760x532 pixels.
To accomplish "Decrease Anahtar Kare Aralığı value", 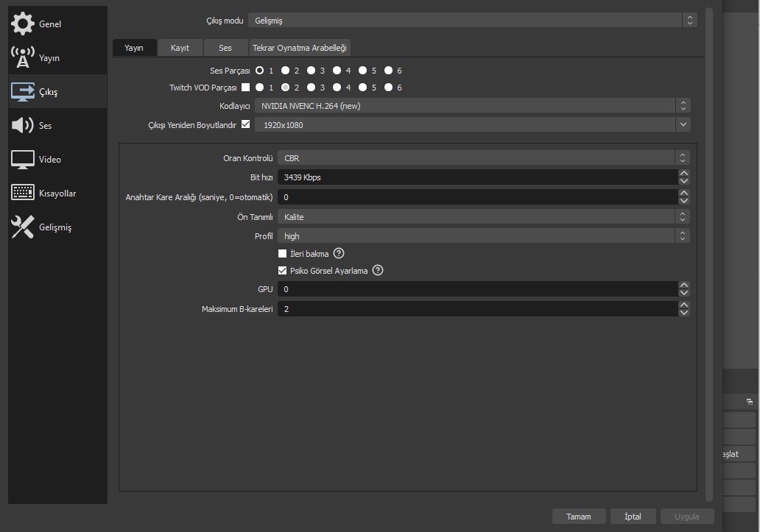I will (x=684, y=201).
